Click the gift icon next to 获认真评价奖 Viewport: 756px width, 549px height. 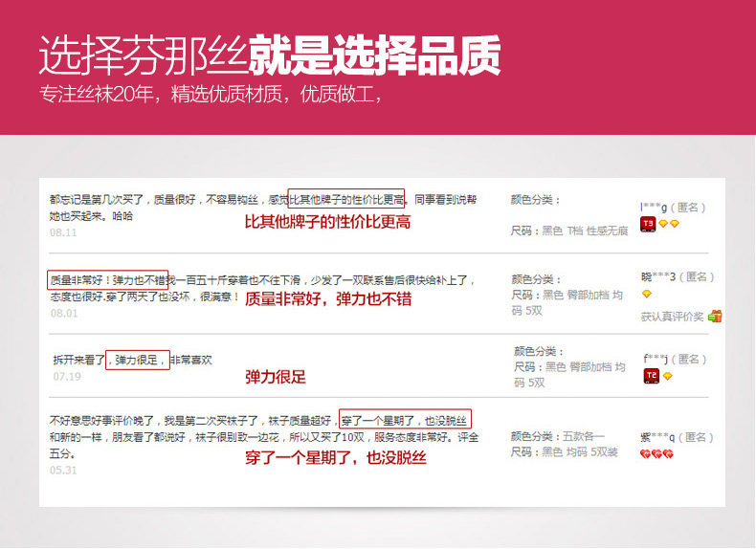tap(715, 317)
